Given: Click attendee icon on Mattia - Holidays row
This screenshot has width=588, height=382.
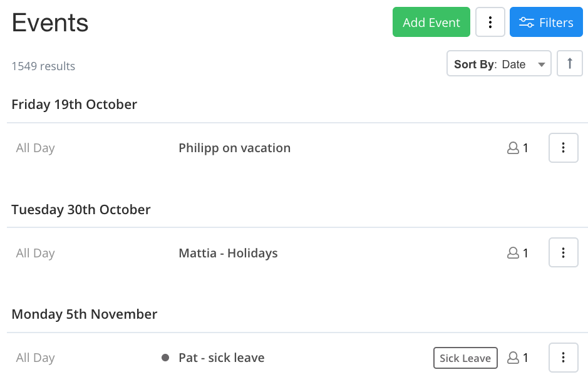Looking at the screenshot, I should (513, 253).
